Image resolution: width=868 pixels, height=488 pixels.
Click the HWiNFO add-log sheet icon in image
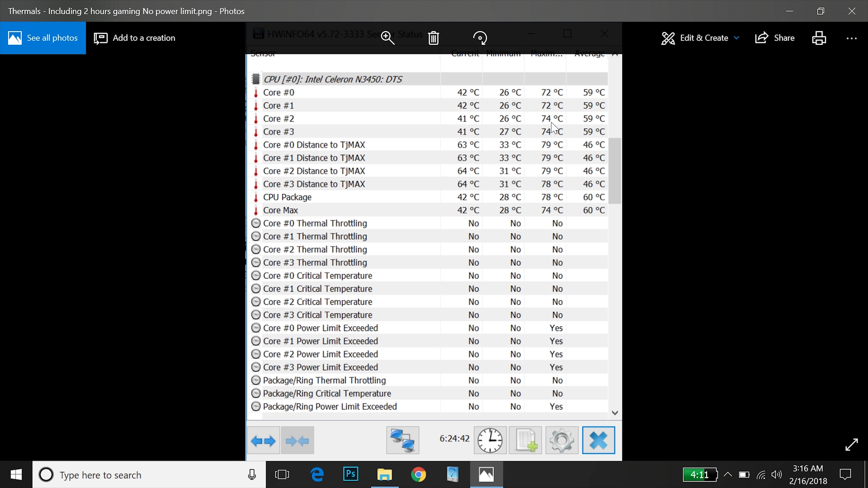(x=525, y=440)
